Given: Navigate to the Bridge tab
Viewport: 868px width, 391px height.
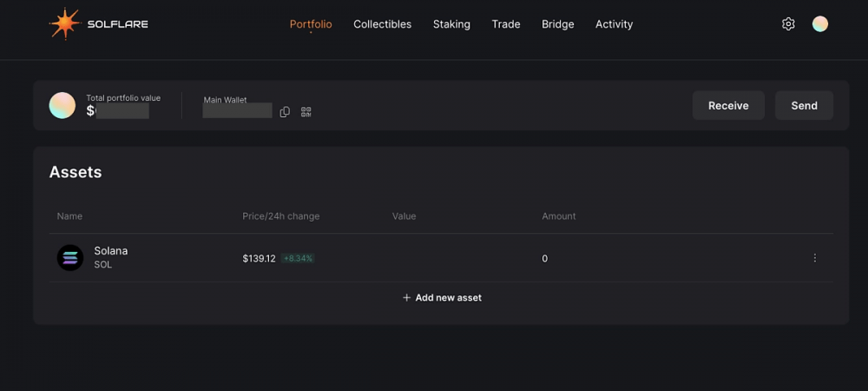Looking at the screenshot, I should (x=557, y=24).
